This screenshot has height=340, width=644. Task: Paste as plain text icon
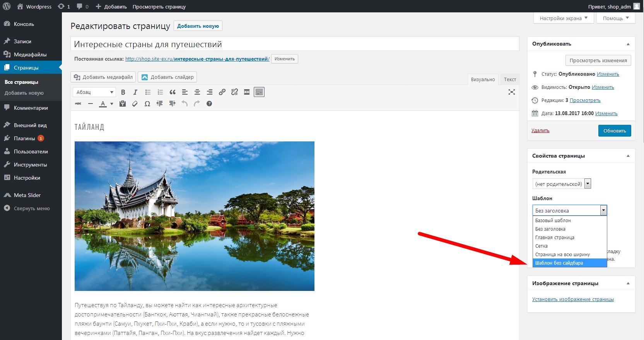[x=123, y=104]
